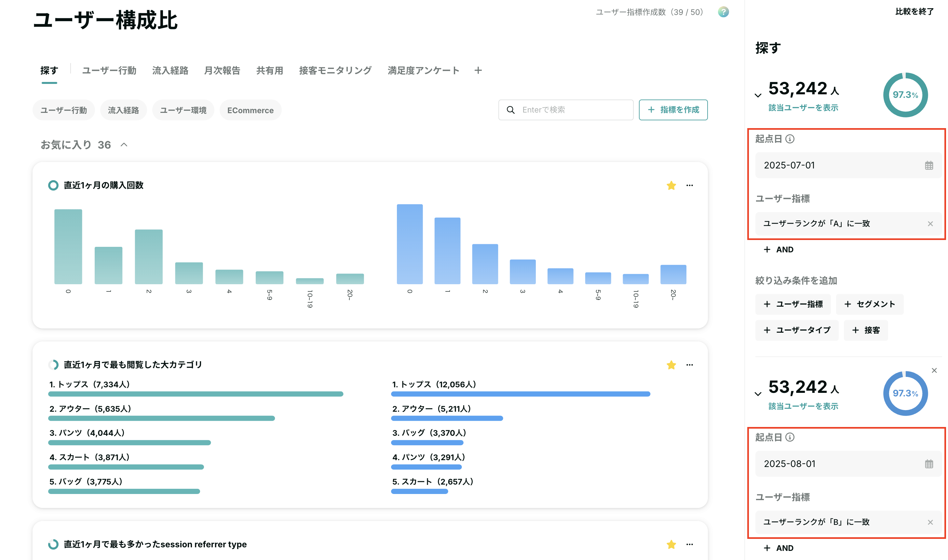Open calendar icon for 2025-07-01 date

[929, 165]
